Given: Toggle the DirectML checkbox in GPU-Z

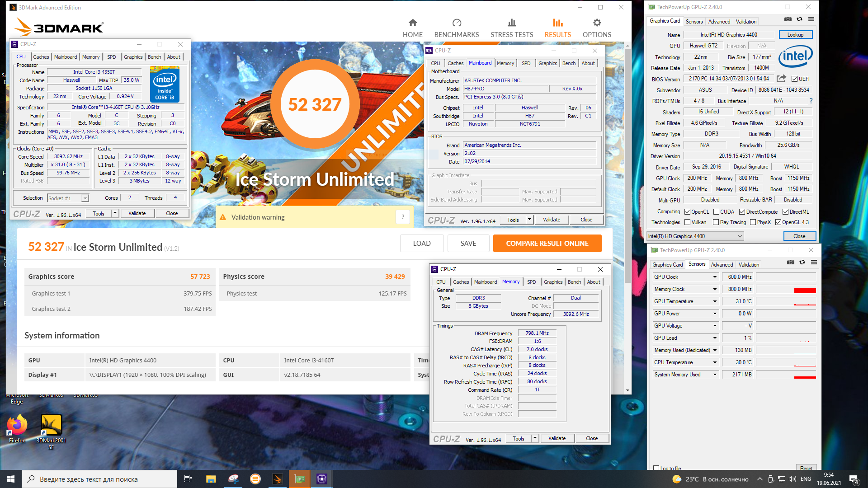Looking at the screenshot, I should click(785, 212).
